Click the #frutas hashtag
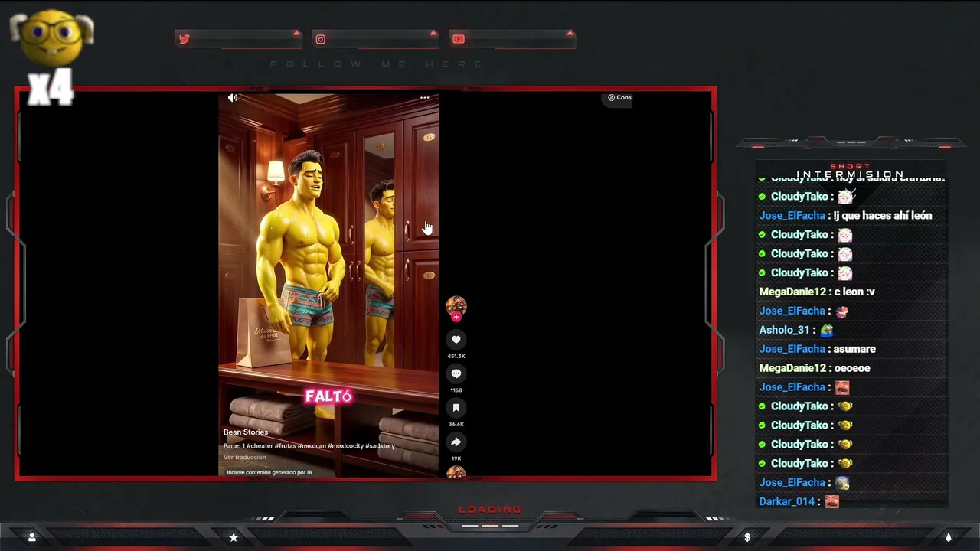Screen dimensions: 980x551 coord(286,446)
